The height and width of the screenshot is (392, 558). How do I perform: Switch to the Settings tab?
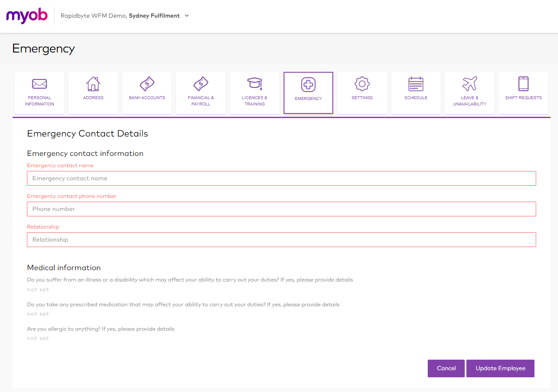pyautogui.click(x=362, y=92)
